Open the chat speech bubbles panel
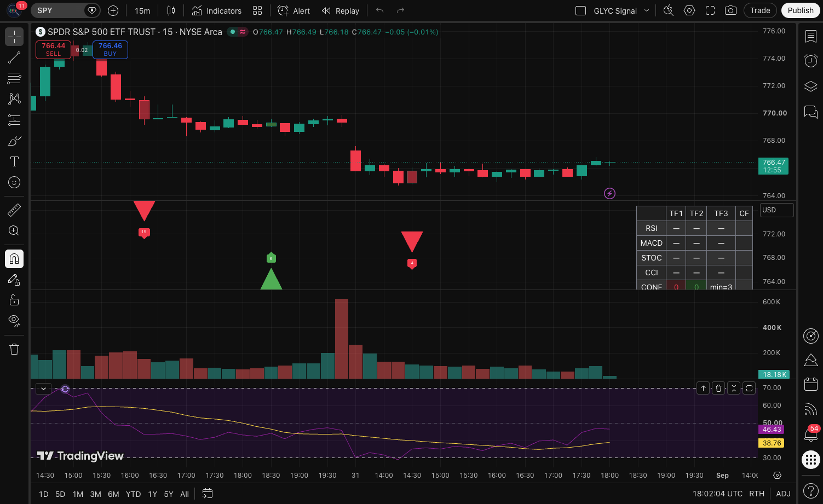Viewport: 823px width, 504px height. (810, 112)
